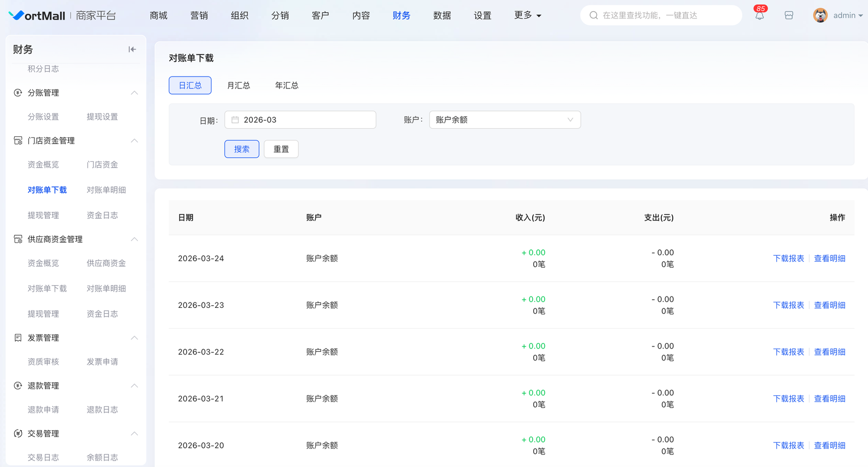Collapse the sidebar with the arrow icon
868x467 pixels.
[132, 49]
